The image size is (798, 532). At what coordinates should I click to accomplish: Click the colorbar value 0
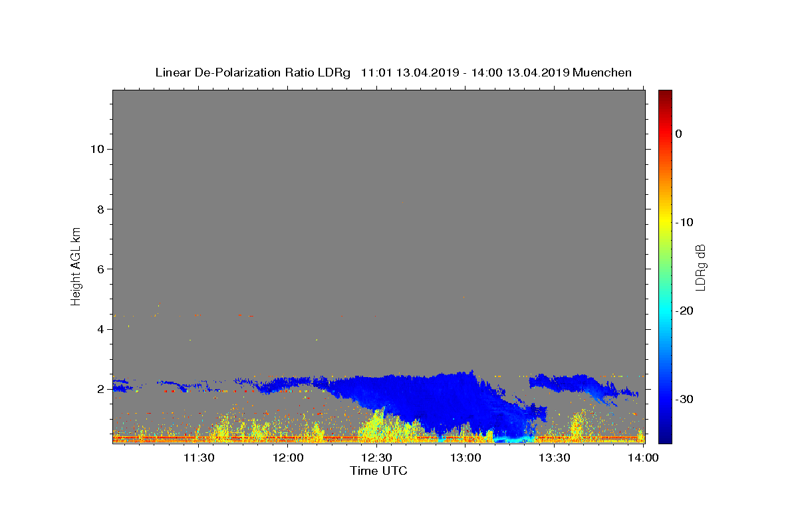point(679,134)
